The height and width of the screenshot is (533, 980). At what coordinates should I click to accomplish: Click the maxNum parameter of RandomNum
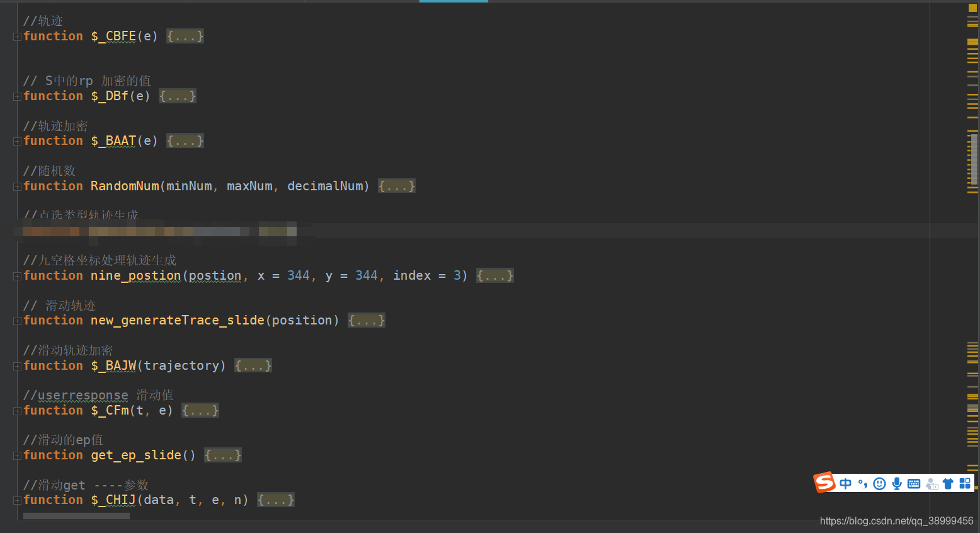click(249, 186)
